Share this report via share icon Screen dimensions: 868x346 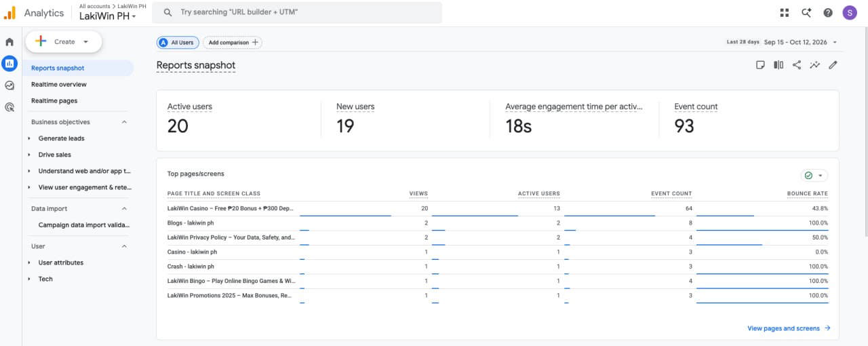797,65
